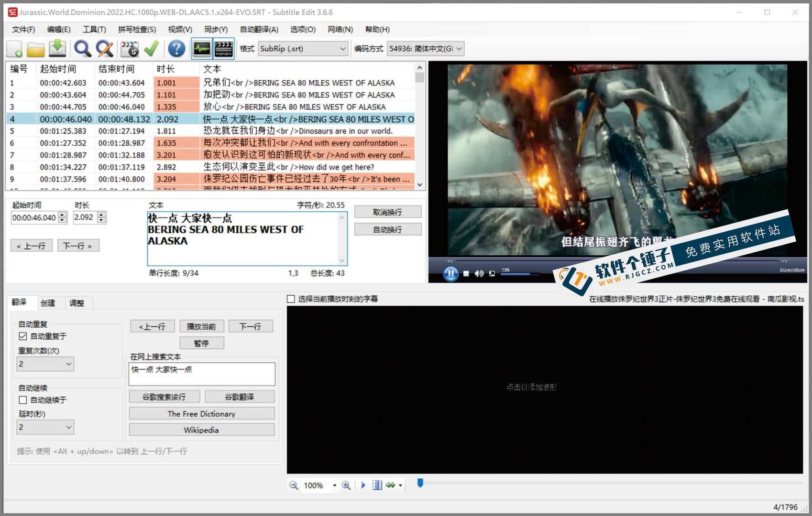Step video backward with rewind arrows
This screenshot has height=516, width=812.
click(450, 261)
